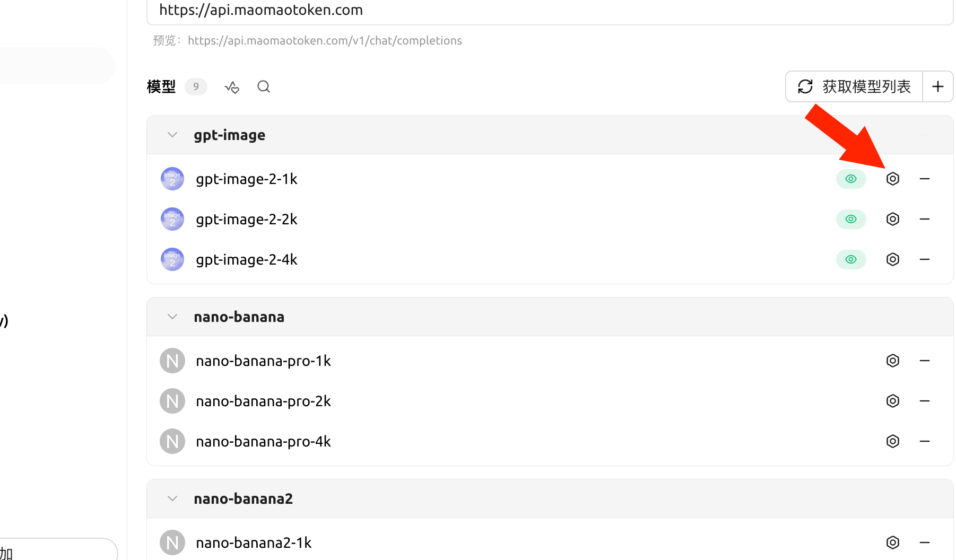Fetch model list with 获取模型列表 button
The height and width of the screenshot is (560, 956).
click(x=854, y=86)
